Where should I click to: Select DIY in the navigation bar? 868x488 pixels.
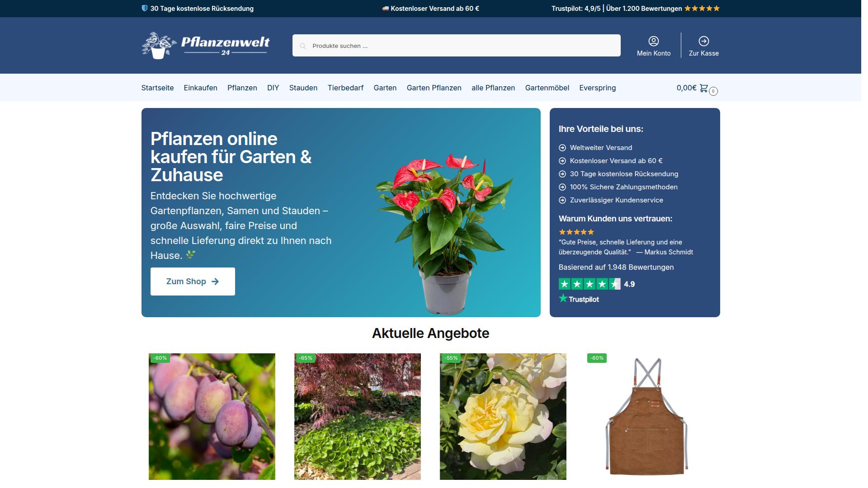[273, 88]
